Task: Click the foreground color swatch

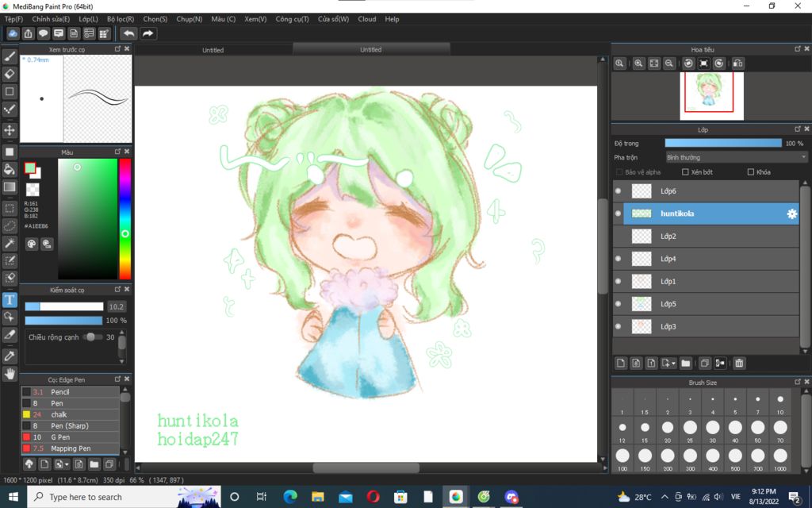Action: (x=30, y=168)
